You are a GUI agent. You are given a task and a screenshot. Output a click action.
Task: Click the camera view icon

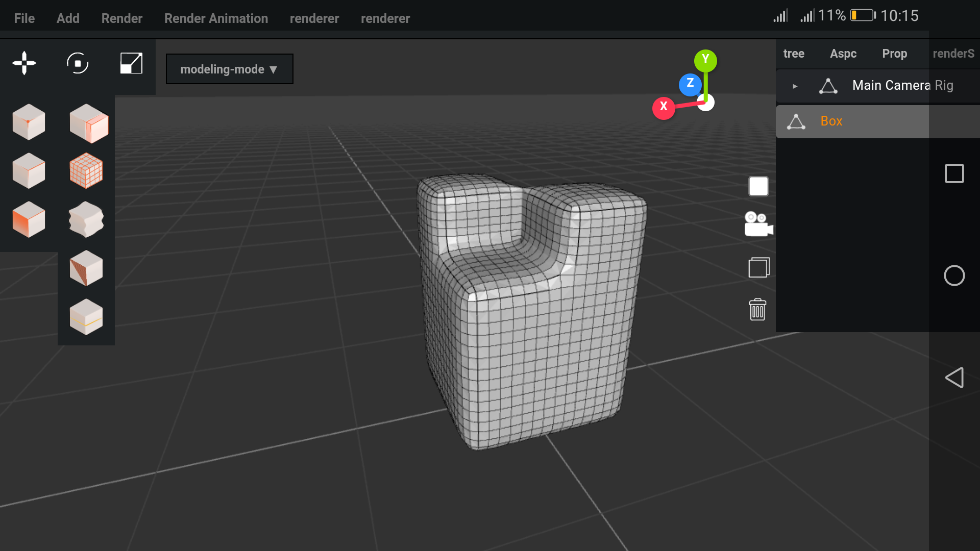tap(758, 225)
